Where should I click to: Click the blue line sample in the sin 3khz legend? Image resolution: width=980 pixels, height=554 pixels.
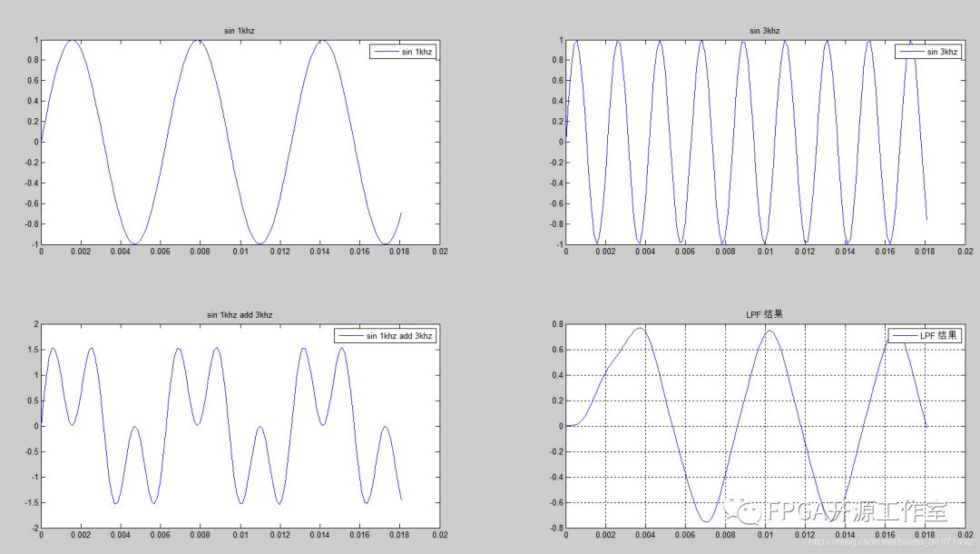(x=910, y=53)
